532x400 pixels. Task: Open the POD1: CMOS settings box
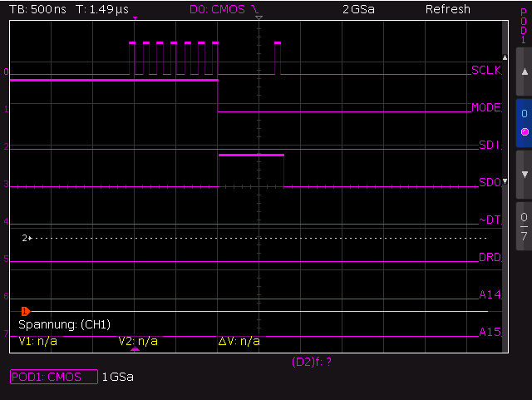(x=54, y=377)
